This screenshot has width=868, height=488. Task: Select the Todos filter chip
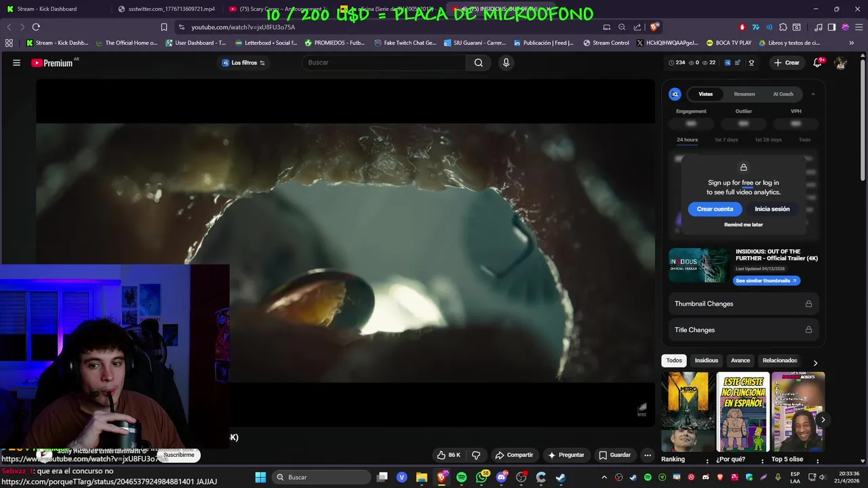click(x=674, y=361)
